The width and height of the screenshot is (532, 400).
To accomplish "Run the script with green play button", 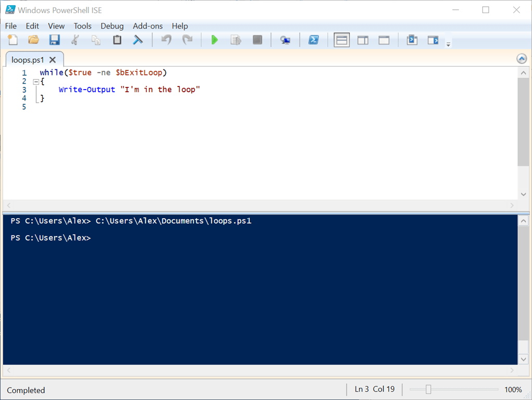I will 215,40.
